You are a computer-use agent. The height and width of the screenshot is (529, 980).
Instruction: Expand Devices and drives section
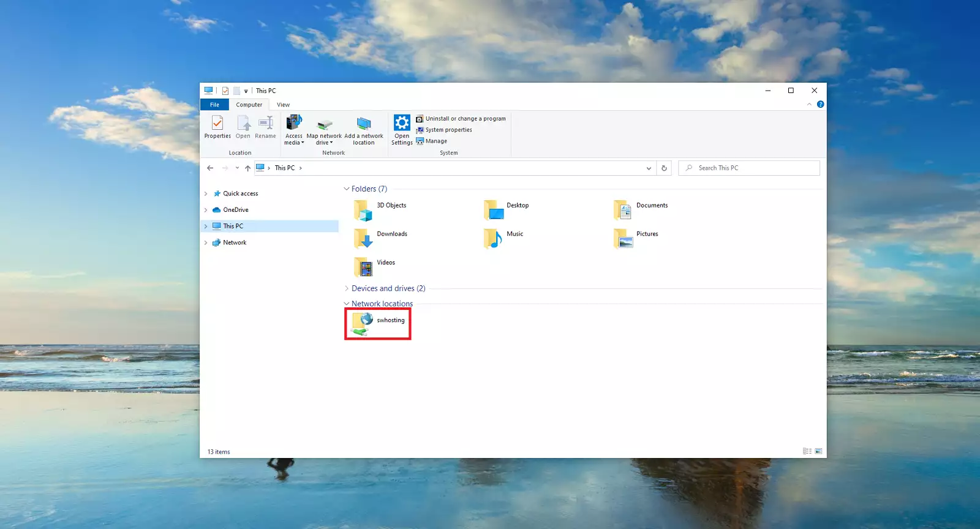point(347,288)
